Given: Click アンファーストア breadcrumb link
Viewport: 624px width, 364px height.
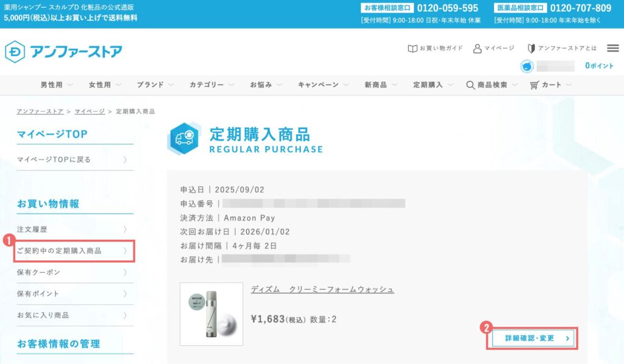Looking at the screenshot, I should click(40, 111).
